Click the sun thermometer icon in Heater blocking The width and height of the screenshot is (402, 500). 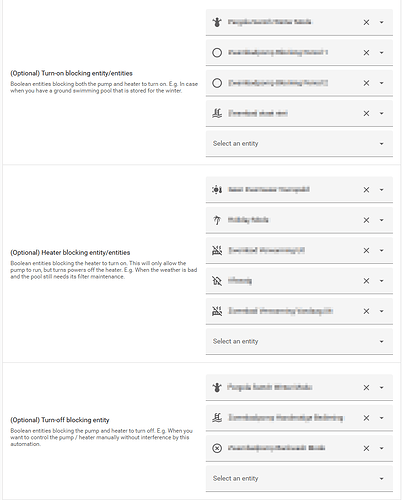[x=217, y=190]
